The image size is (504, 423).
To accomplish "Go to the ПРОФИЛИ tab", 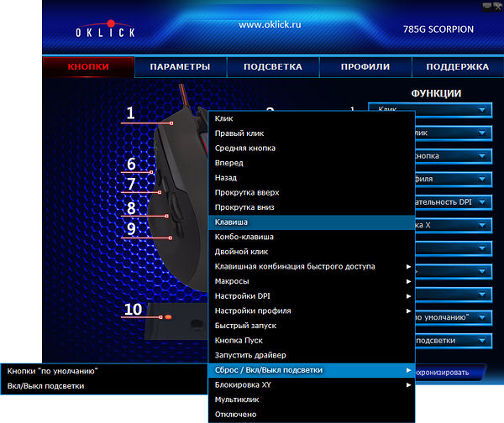I will pyautogui.click(x=365, y=67).
